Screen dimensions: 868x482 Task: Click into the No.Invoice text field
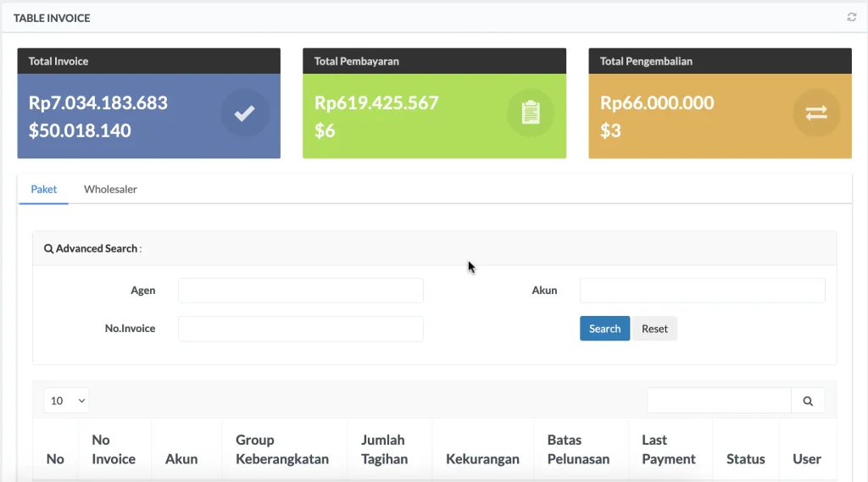click(300, 329)
